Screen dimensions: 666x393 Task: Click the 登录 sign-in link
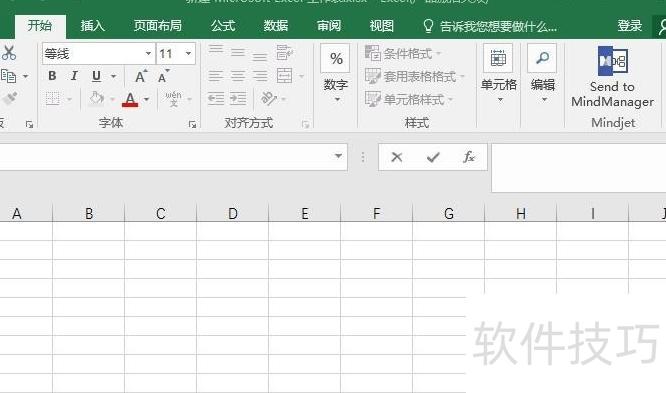(629, 26)
